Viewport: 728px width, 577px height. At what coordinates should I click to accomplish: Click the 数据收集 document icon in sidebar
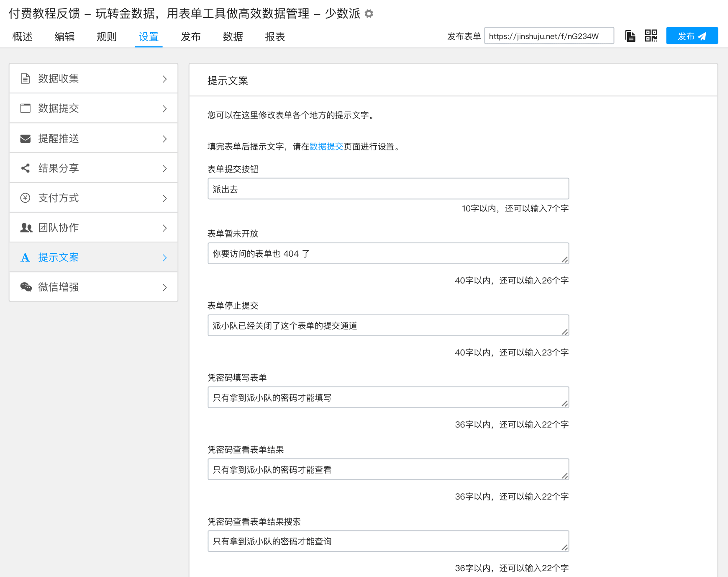(25, 79)
